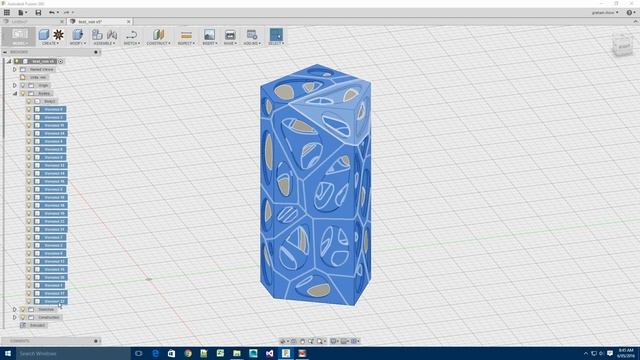Image resolution: width=640 pixels, height=360 pixels.
Task: Undo the last action with the arrow
Action: click(x=51, y=13)
